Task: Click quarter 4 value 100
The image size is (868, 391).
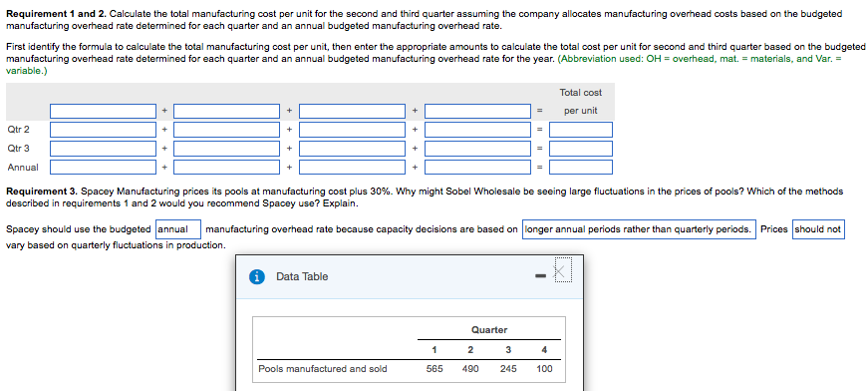Action: (544, 369)
